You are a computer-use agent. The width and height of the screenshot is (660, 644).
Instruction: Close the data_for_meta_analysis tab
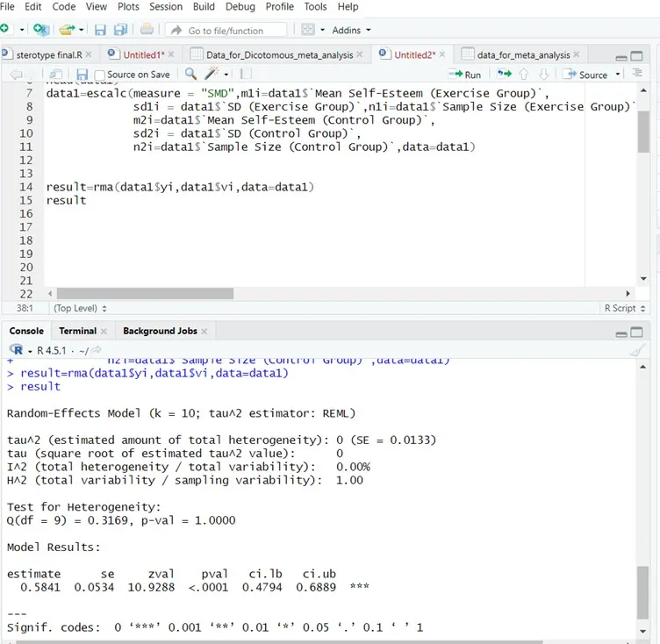(x=577, y=54)
